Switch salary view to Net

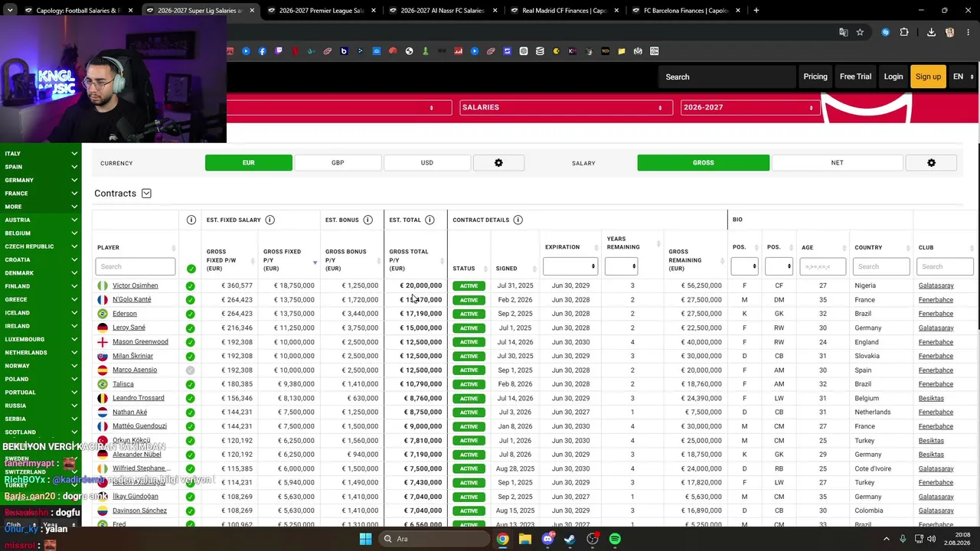[837, 163]
